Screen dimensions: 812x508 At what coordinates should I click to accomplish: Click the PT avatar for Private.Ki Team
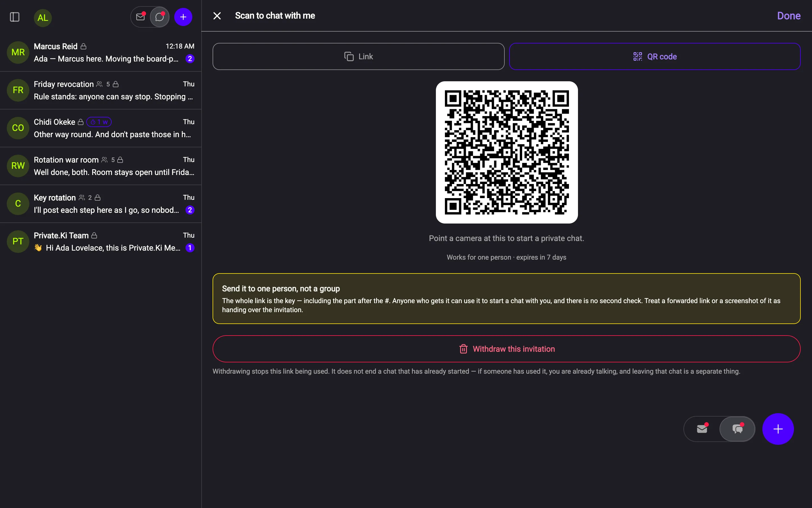click(18, 241)
